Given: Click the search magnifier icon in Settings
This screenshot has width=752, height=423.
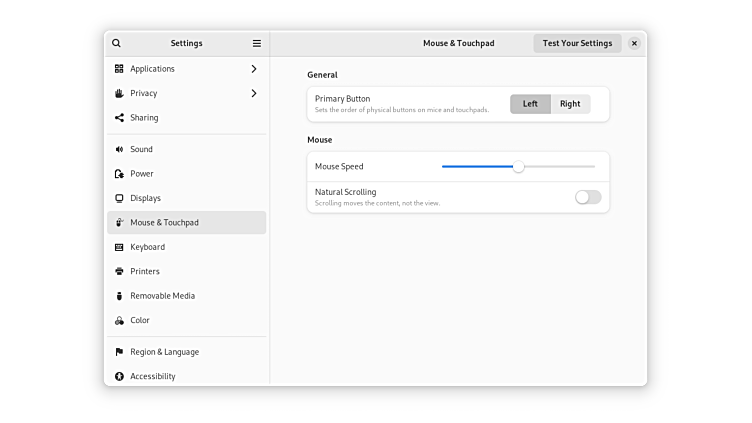Looking at the screenshot, I should (117, 43).
